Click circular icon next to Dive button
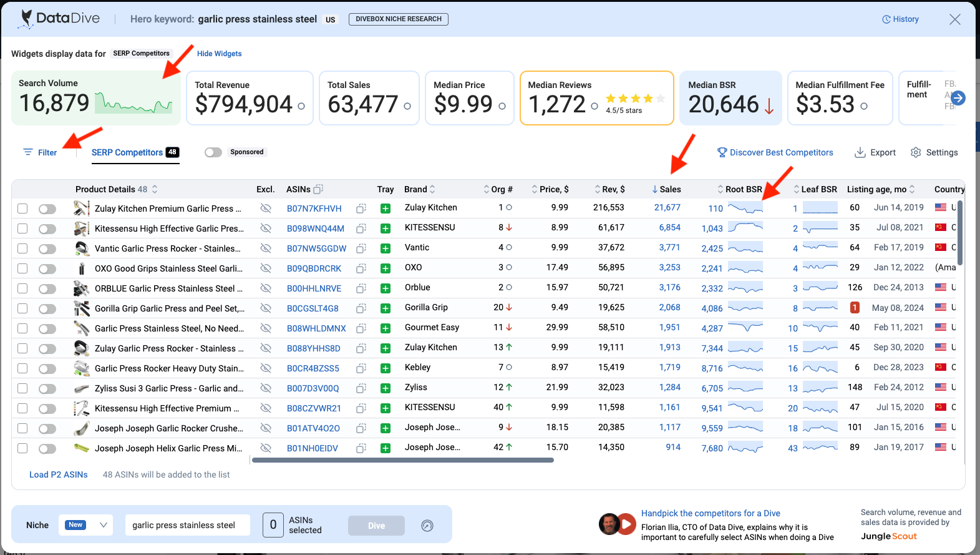This screenshot has width=980, height=555. click(x=427, y=526)
